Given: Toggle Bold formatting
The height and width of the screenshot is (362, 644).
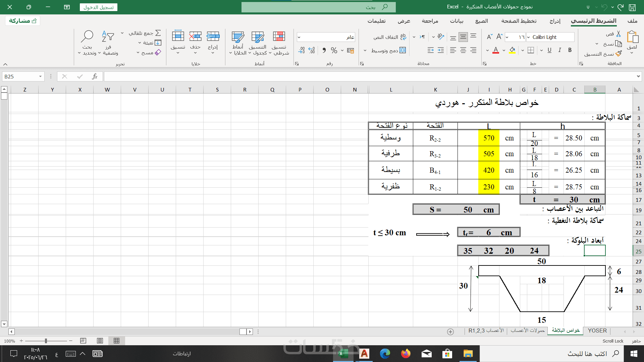Looking at the screenshot, I should pos(570,50).
